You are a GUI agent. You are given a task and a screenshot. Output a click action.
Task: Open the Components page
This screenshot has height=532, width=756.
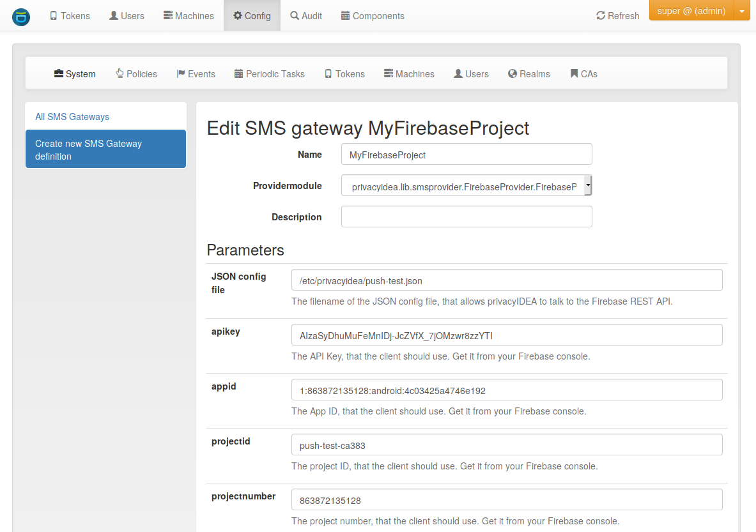[x=373, y=16]
